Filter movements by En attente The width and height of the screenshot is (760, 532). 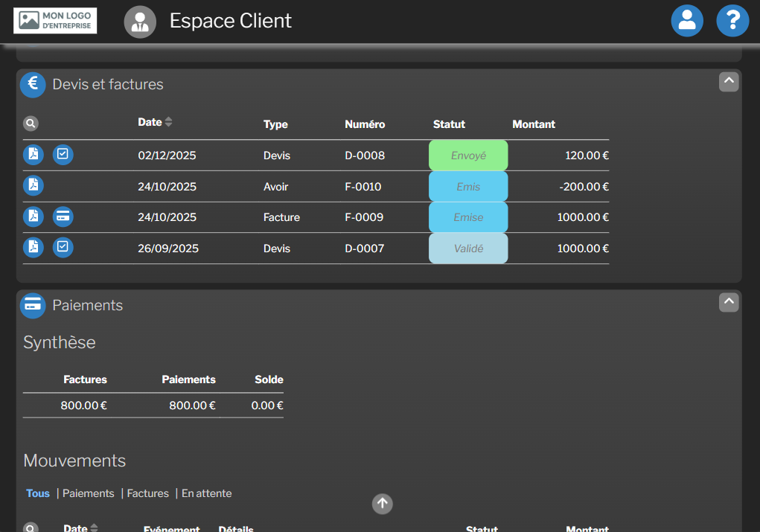(x=207, y=493)
